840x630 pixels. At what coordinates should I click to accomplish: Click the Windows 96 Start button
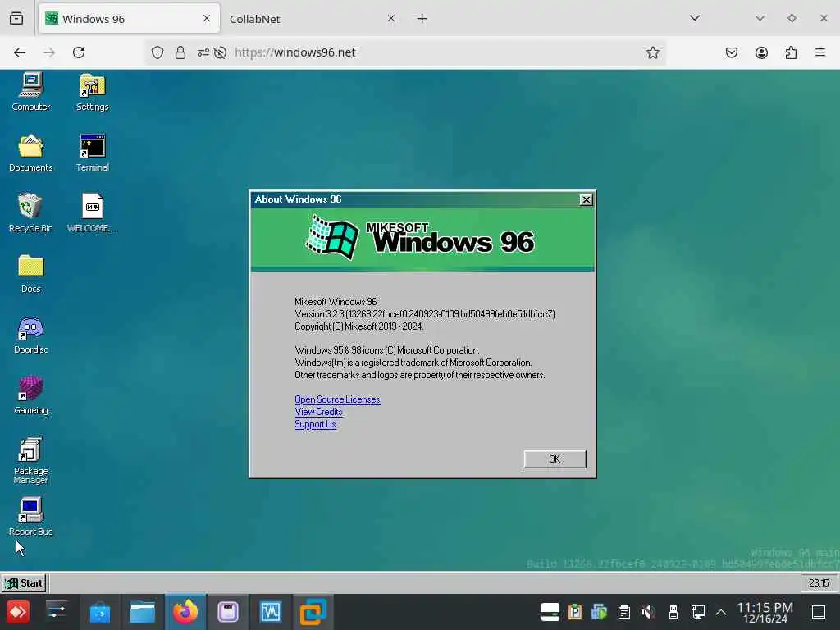pos(24,583)
